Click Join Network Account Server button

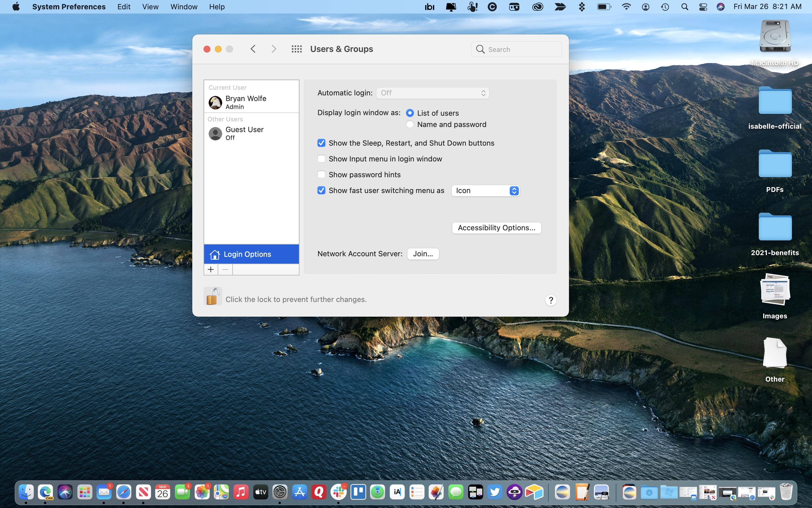[423, 254]
